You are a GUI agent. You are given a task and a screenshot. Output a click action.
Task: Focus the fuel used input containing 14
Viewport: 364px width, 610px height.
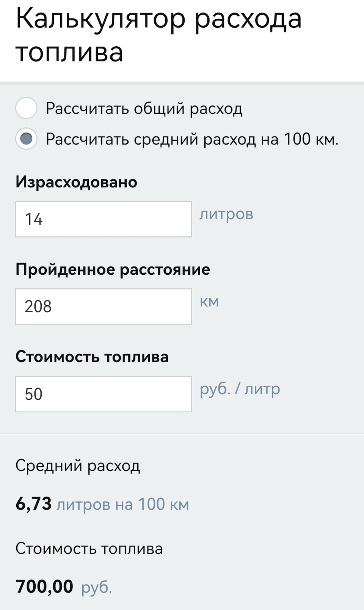point(104,219)
